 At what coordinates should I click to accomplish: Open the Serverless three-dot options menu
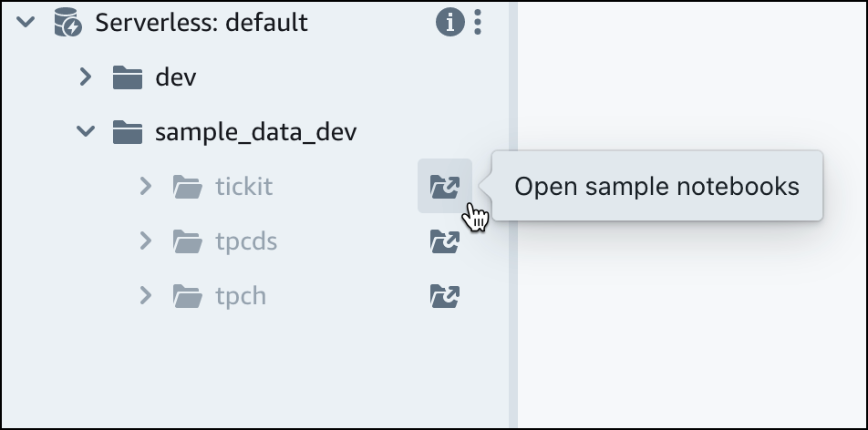click(x=479, y=23)
